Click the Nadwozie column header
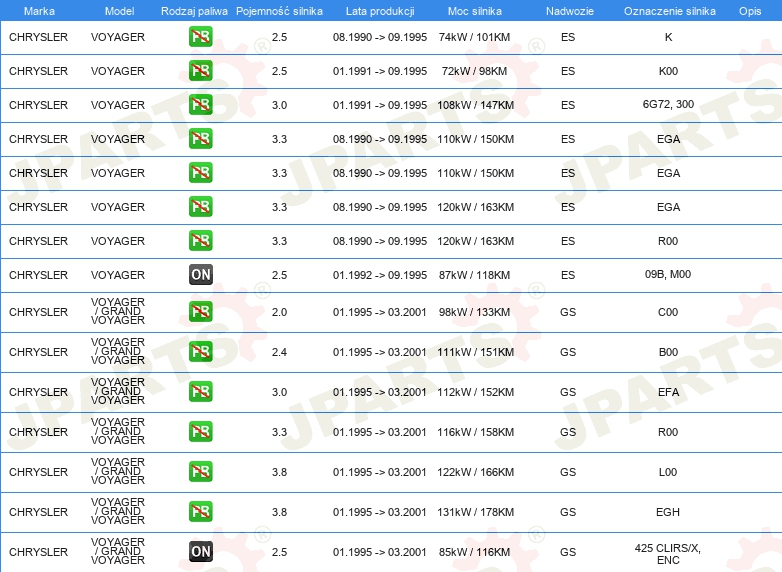This screenshot has height=572, width=782. 570,11
